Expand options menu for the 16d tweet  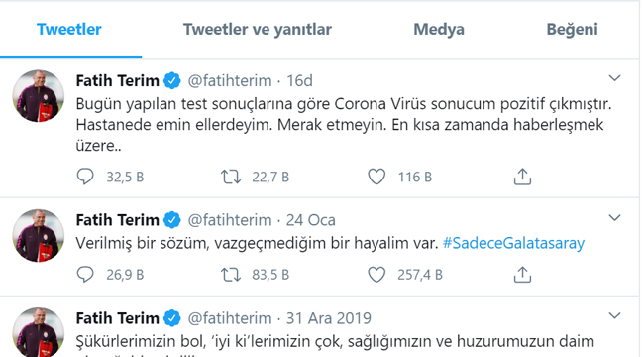(x=614, y=78)
